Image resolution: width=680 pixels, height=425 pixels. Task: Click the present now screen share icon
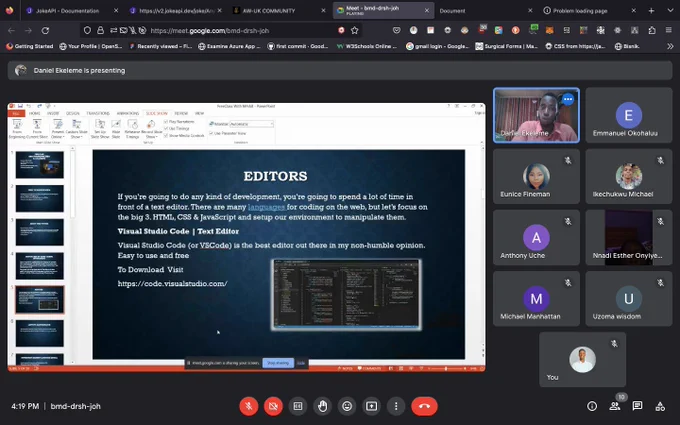[x=372, y=406]
